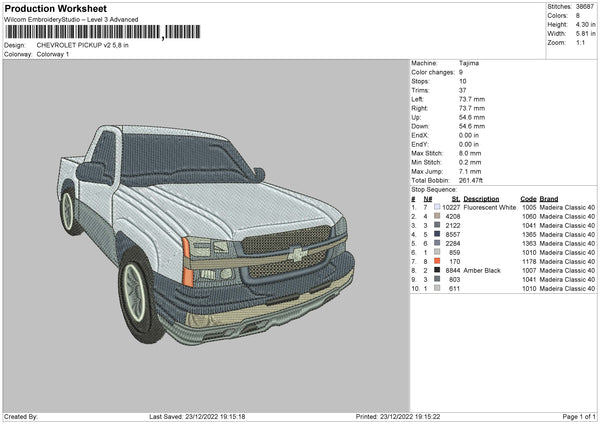The height and width of the screenshot is (424, 600).
Task: Click the Max Jump value 7.1 mm
Action: point(470,171)
